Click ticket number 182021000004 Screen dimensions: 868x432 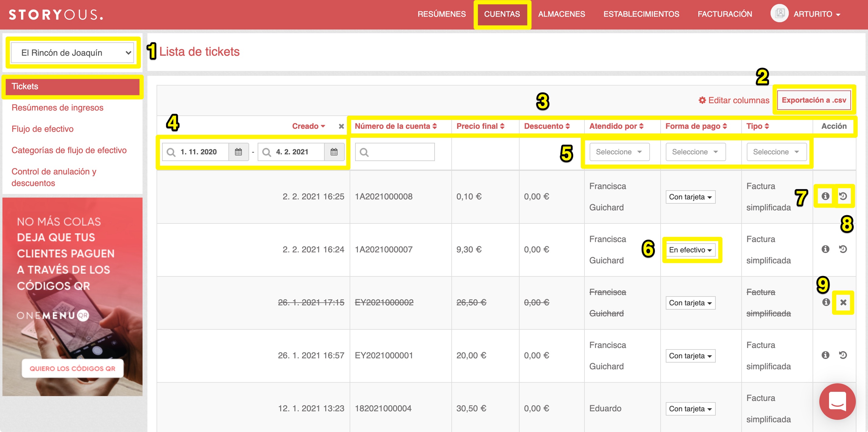383,409
